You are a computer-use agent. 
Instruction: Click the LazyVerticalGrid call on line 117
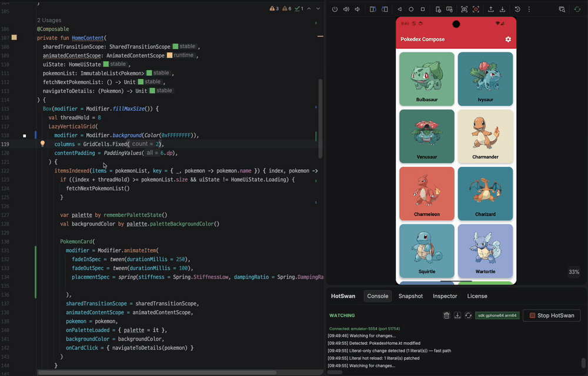pos(73,126)
